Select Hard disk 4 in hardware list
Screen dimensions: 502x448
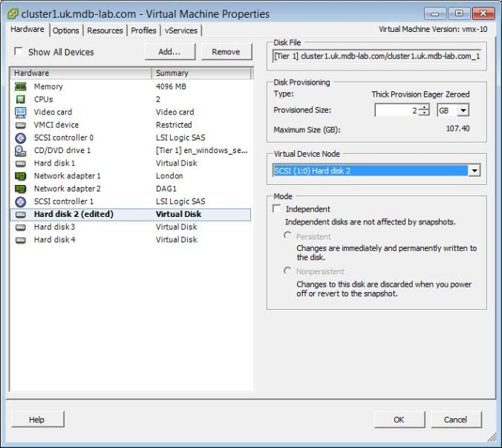pyautogui.click(x=54, y=239)
